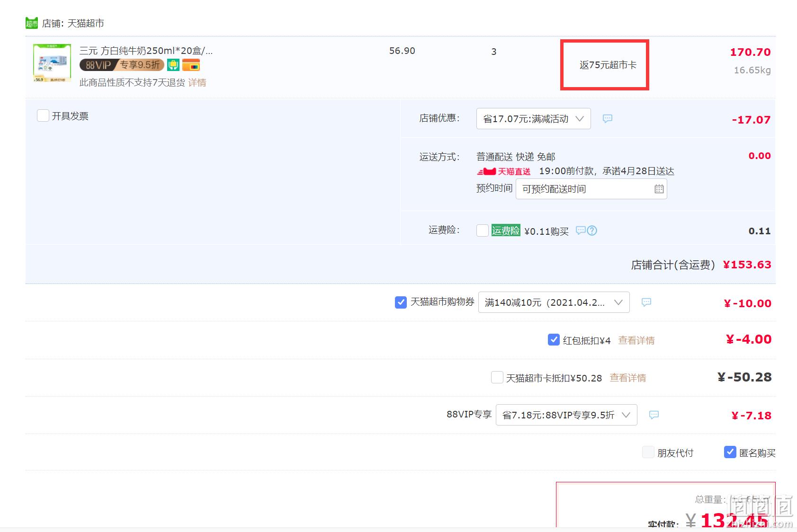
Task: Click the item subtotal 170.70
Action: (750, 52)
